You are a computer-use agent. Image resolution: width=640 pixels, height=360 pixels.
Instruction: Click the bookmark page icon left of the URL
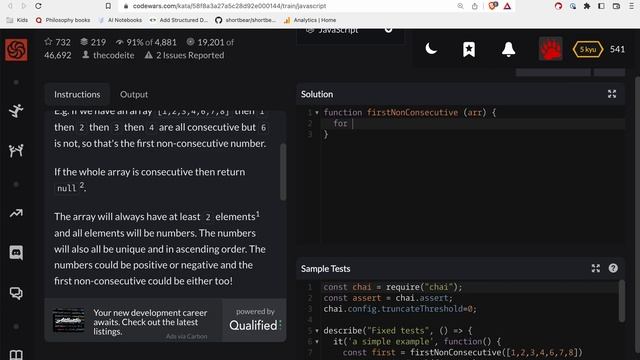108,6
